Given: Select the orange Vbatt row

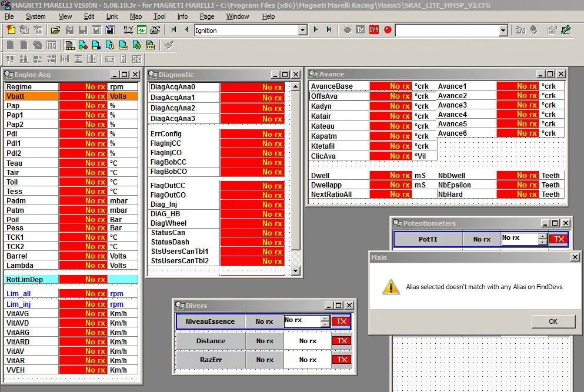Looking at the screenshot, I should [71, 96].
